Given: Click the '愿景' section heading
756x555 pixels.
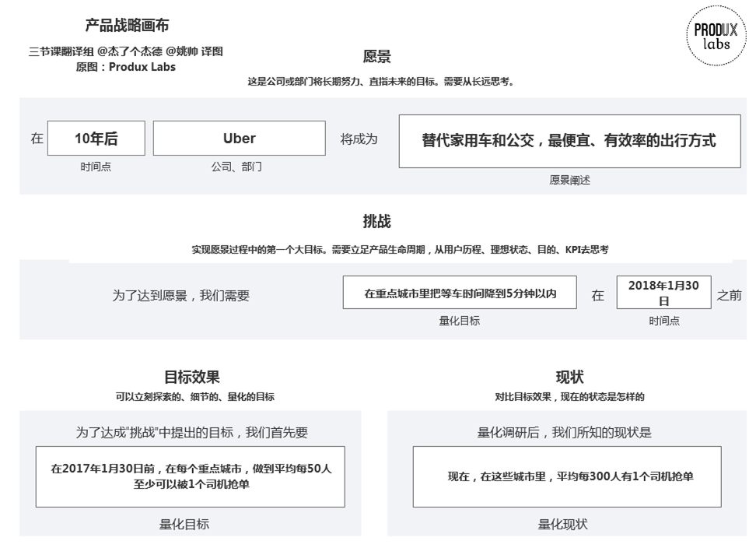Looking at the screenshot, I should pyautogui.click(x=376, y=57).
